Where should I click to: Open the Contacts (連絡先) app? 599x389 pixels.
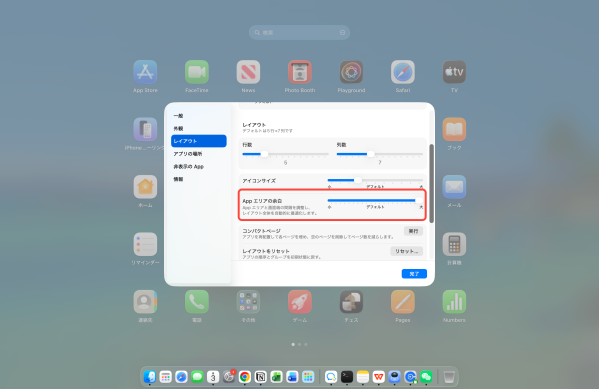pos(145,301)
